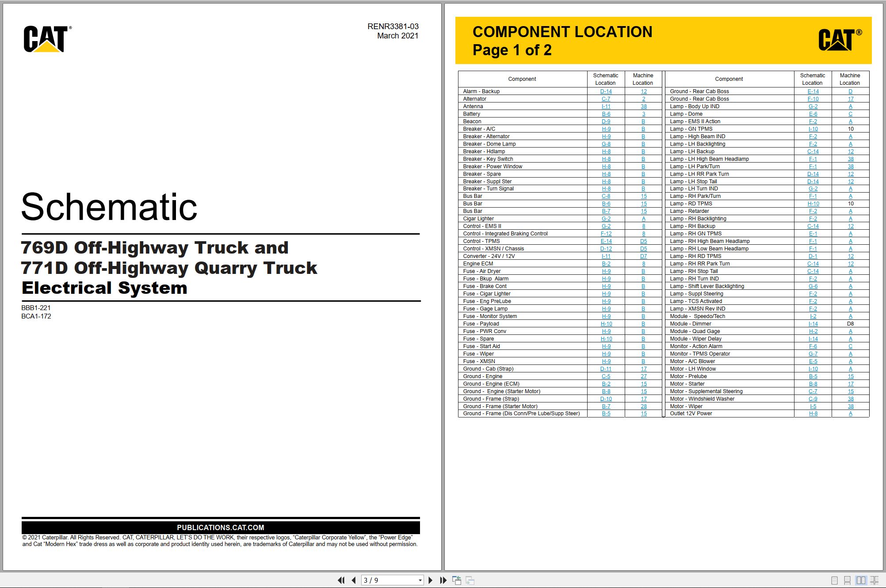Open schematic location I-14 for Module - Dimmer
This screenshot has height=588, width=886.
[813, 324]
